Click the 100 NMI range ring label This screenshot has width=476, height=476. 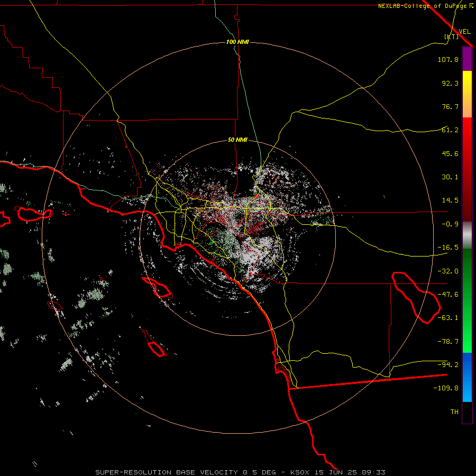click(x=237, y=42)
